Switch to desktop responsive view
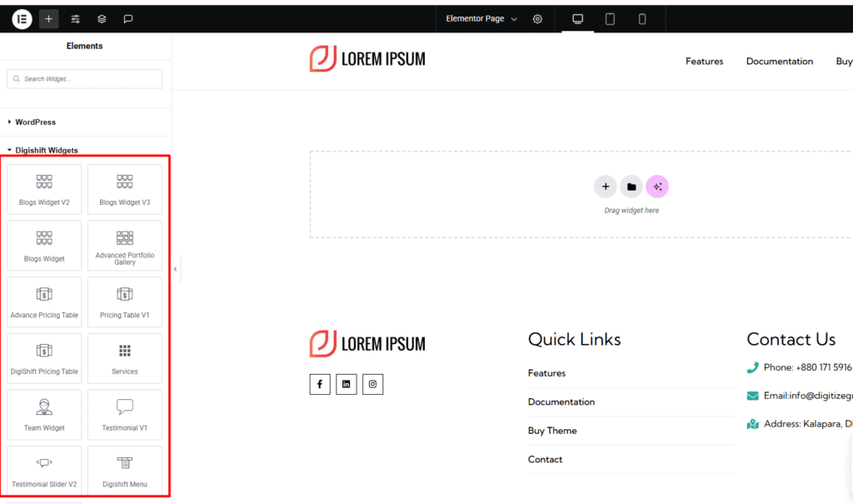The image size is (853, 504). pyautogui.click(x=577, y=18)
